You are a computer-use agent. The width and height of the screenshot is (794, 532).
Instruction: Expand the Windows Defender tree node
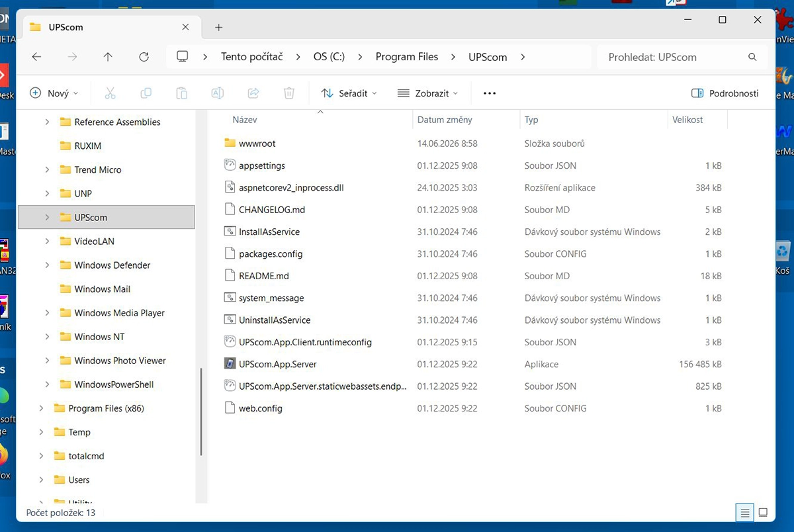point(47,265)
